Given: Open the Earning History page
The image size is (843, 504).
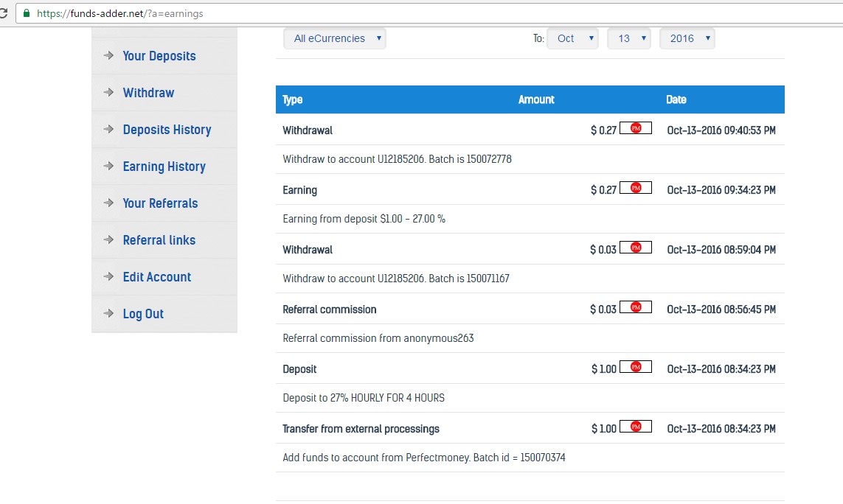Looking at the screenshot, I should [x=164, y=167].
